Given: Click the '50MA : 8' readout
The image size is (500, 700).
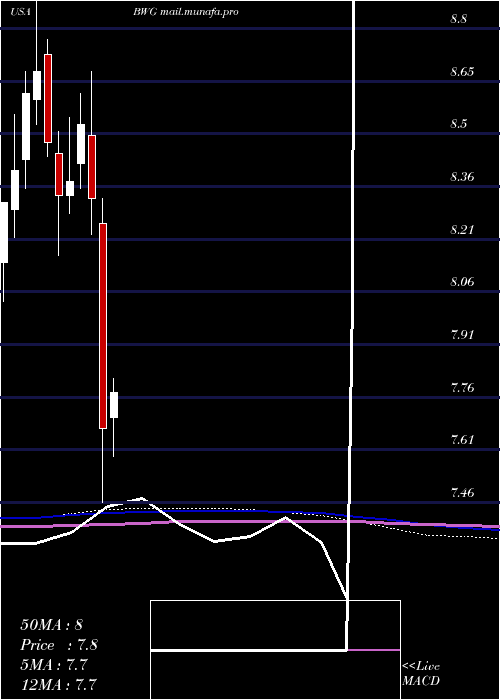Looking at the screenshot, I should [x=51, y=625].
